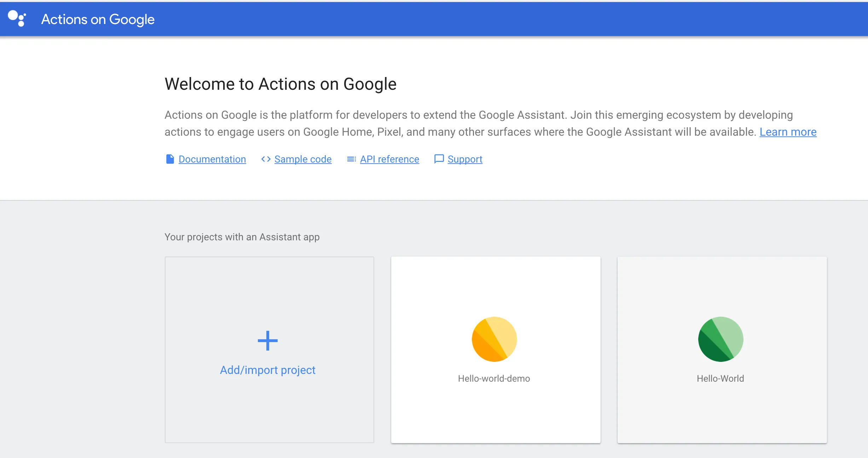Click the Actions on Google header title

[x=98, y=19]
